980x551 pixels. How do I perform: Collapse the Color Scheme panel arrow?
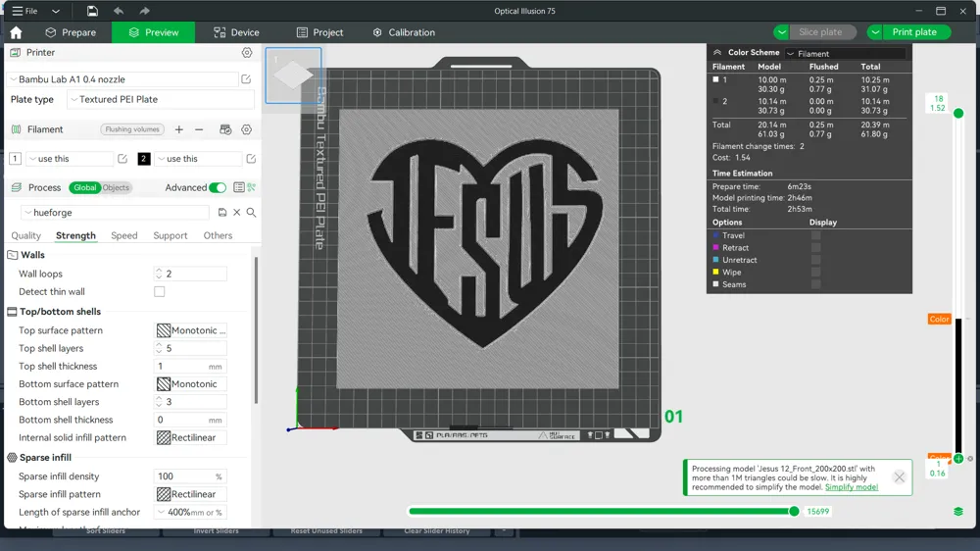[717, 53]
